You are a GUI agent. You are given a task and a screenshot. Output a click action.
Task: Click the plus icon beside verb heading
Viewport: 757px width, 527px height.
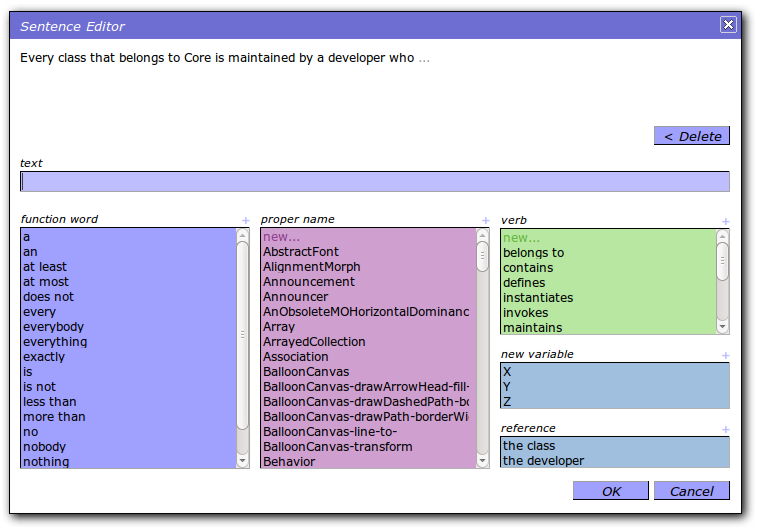(725, 221)
